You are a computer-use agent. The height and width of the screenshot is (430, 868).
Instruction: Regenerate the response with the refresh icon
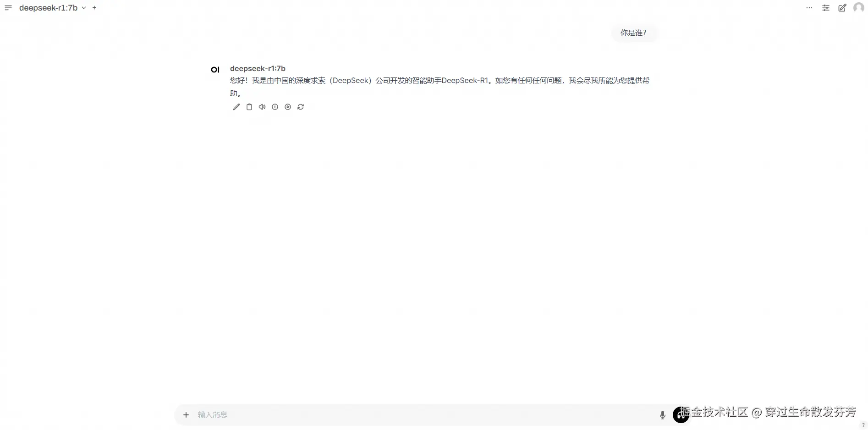[x=301, y=107]
